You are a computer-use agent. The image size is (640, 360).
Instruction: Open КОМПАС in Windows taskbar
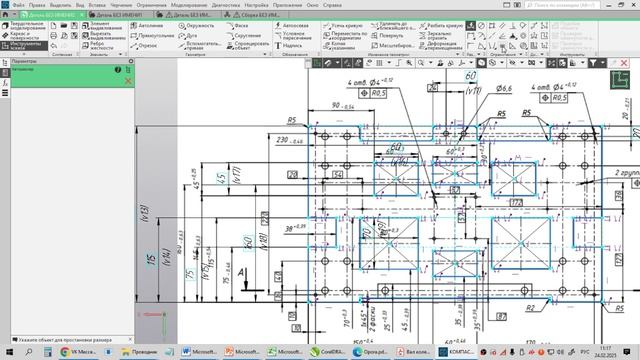click(456, 351)
